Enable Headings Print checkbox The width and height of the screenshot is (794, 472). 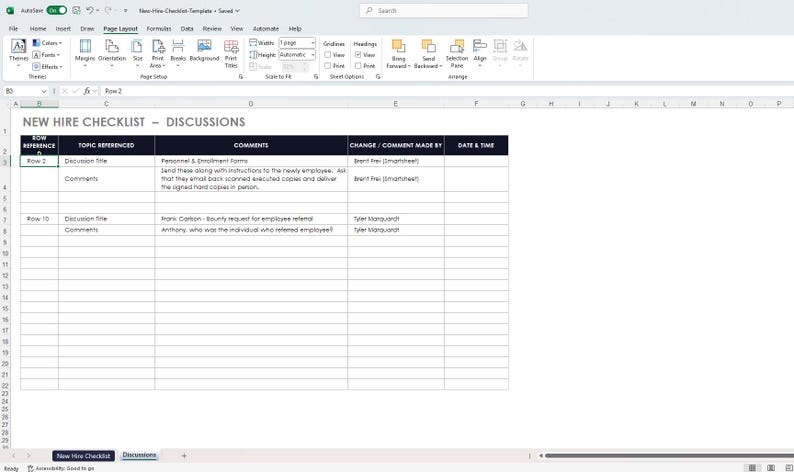point(358,66)
